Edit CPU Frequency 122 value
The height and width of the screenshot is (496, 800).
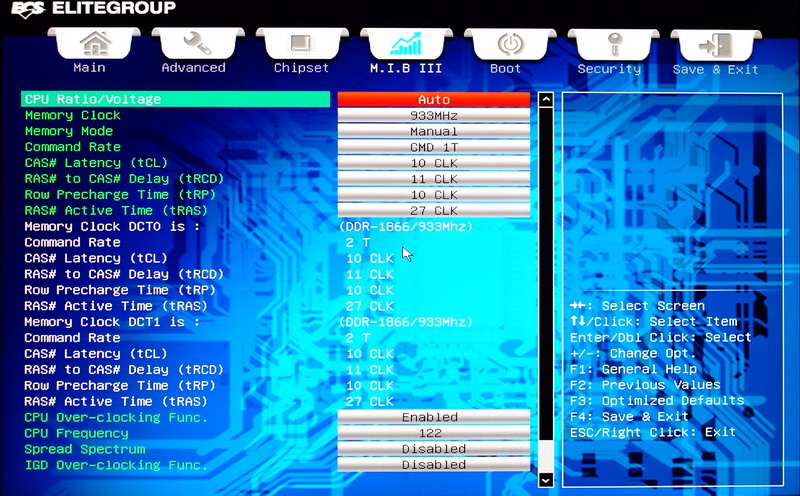tap(434, 433)
